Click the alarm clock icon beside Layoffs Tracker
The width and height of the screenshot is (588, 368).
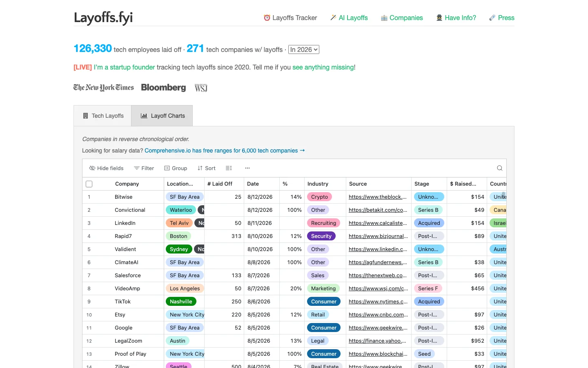[x=267, y=18]
